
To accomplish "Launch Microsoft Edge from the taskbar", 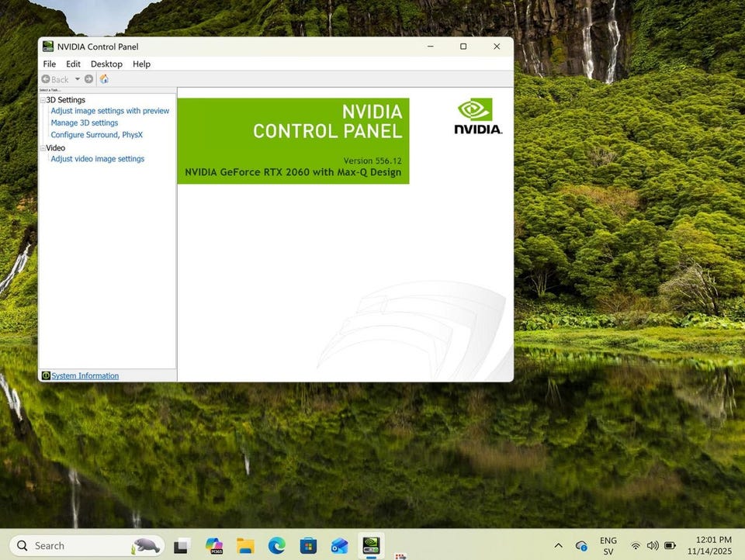I will tap(276, 546).
